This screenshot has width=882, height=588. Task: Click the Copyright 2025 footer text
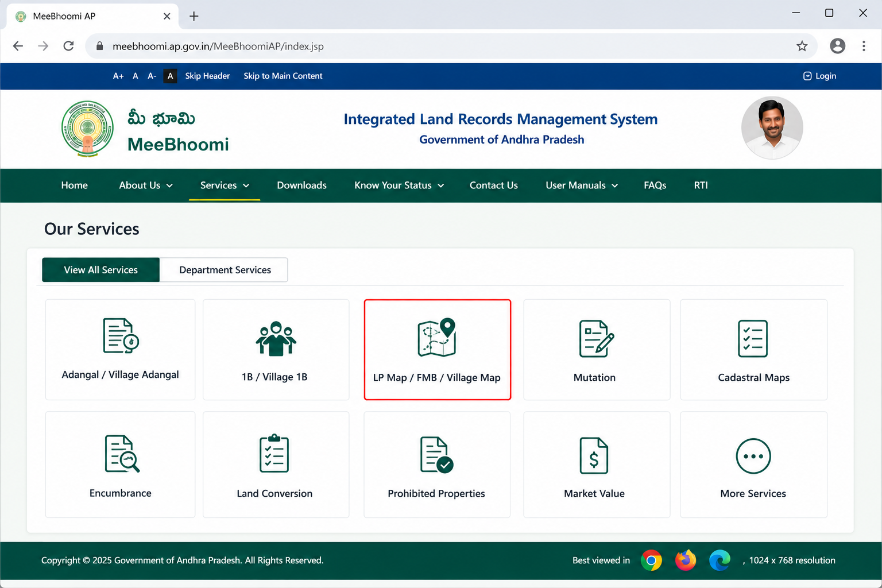[183, 560]
